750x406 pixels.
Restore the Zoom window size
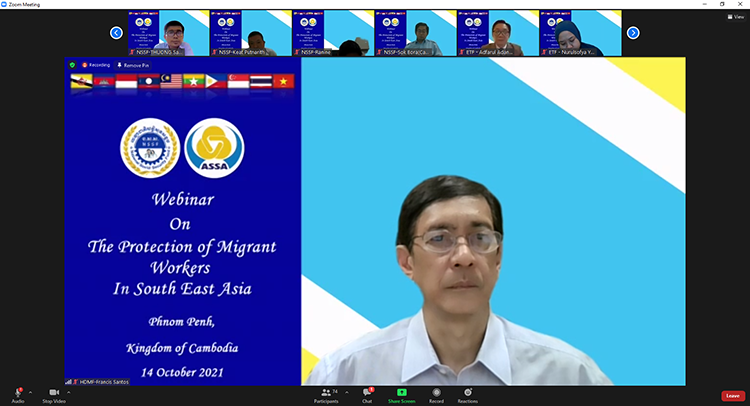click(x=722, y=4)
